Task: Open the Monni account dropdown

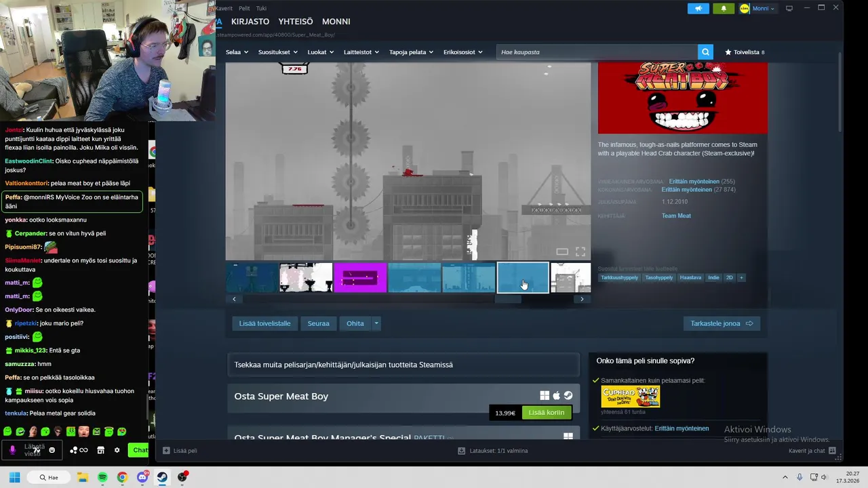Action: [757, 8]
